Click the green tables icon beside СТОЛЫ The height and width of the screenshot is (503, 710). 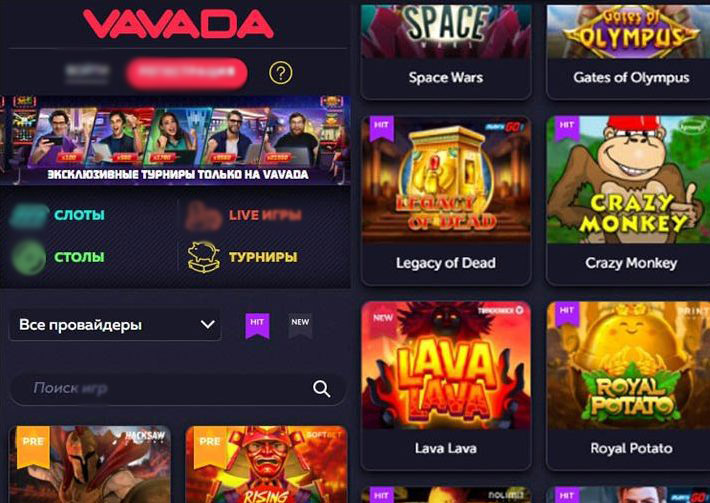[29, 257]
